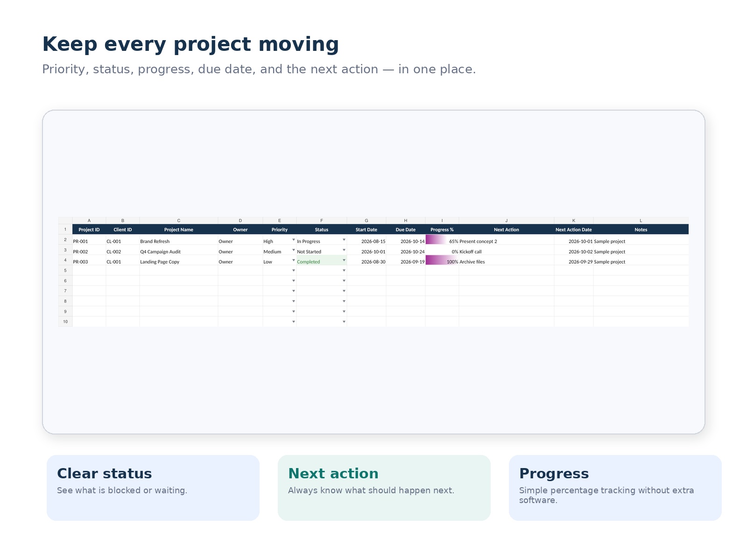Click the Project ID header cell
Viewport: 747px width, 560px height.
coord(89,230)
